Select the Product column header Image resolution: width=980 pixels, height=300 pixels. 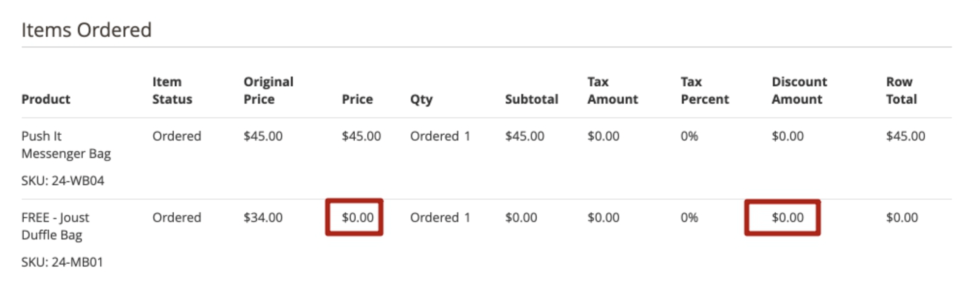[x=45, y=99]
